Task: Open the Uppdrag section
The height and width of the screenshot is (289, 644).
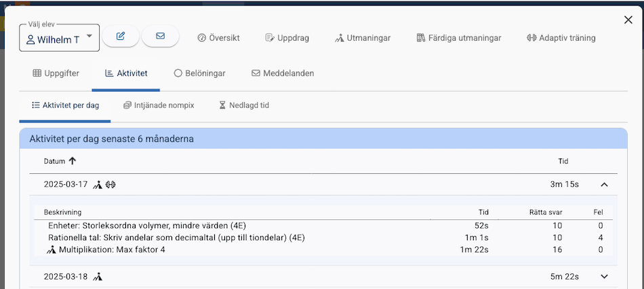Action: click(x=287, y=38)
